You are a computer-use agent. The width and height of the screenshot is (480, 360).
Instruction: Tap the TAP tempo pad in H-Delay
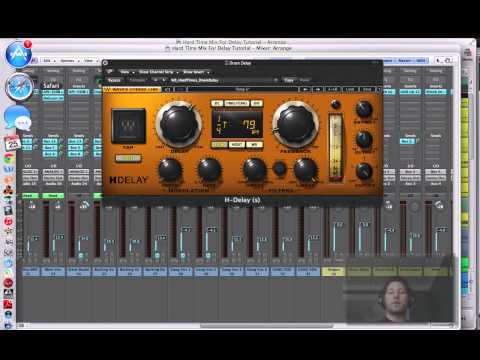(128, 126)
